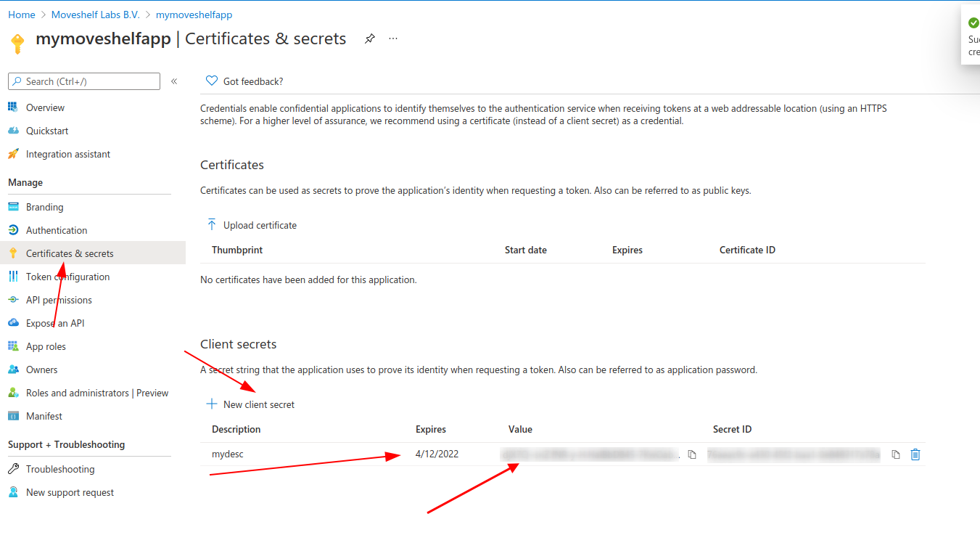Open New support request item
The image size is (980, 551).
70,492
